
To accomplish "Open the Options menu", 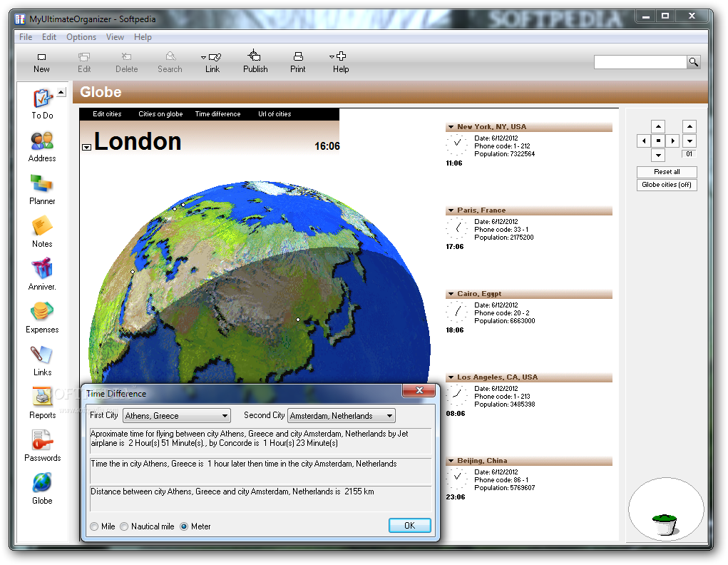I will click(x=81, y=37).
